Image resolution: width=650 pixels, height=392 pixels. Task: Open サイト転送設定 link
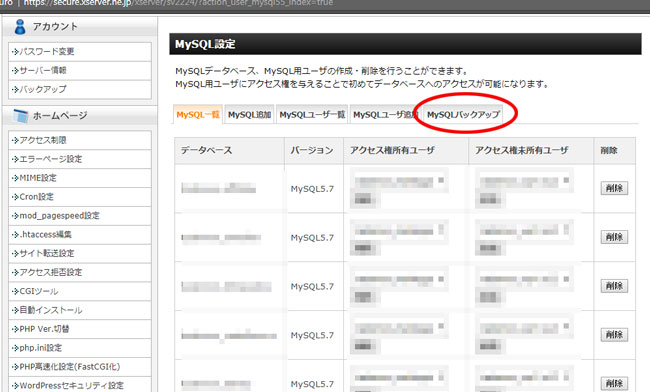click(80, 253)
